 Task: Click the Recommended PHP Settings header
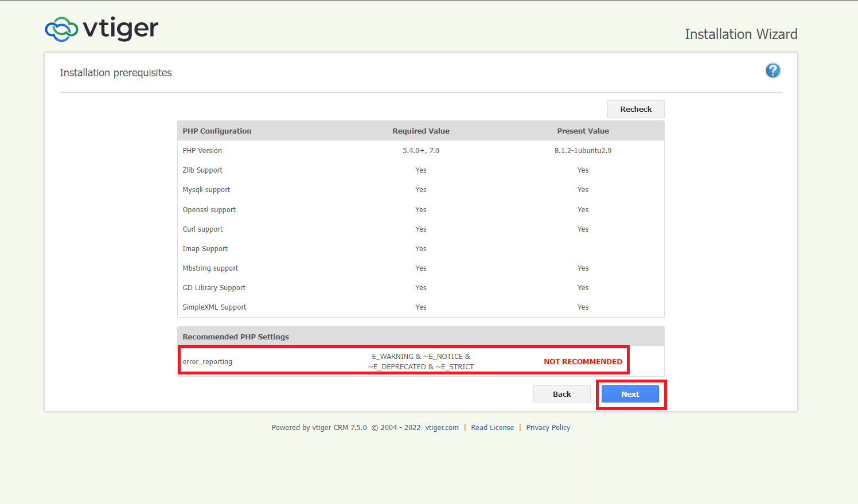coord(236,337)
